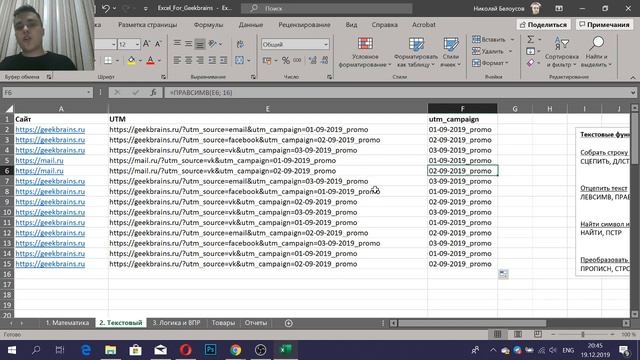
Task: Switch to Page Break Preview icon
Action: (538, 334)
